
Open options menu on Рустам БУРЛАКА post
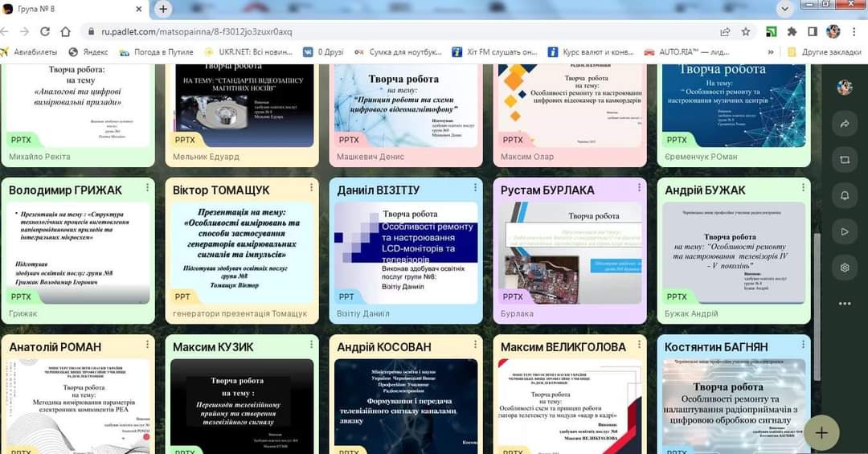tap(639, 188)
